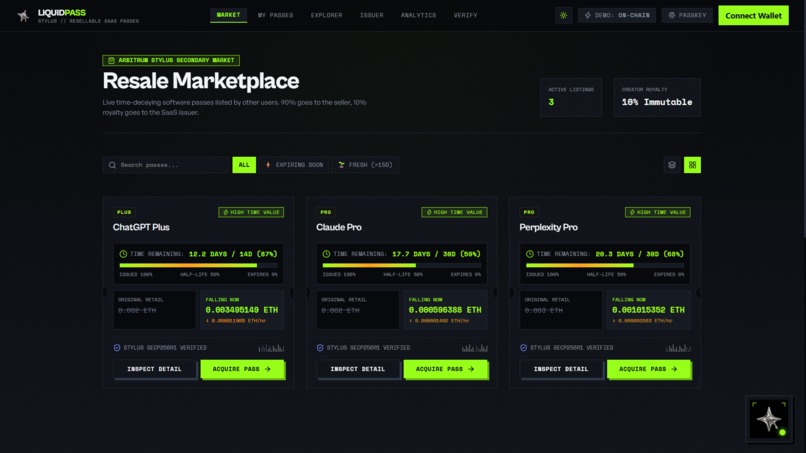806x453 pixels.
Task: Click the Connect Wallet button
Action: pos(753,15)
